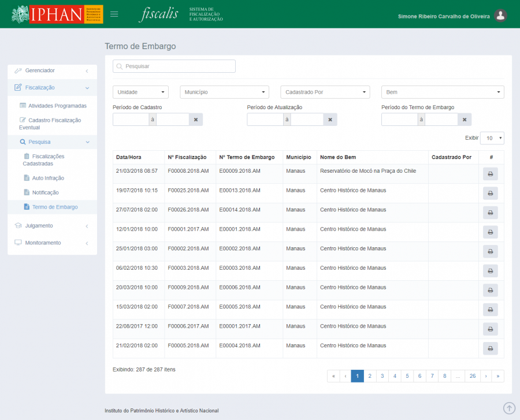Click printer icon for row F00001.2017.AM
520x420 pixels.
(x=490, y=232)
